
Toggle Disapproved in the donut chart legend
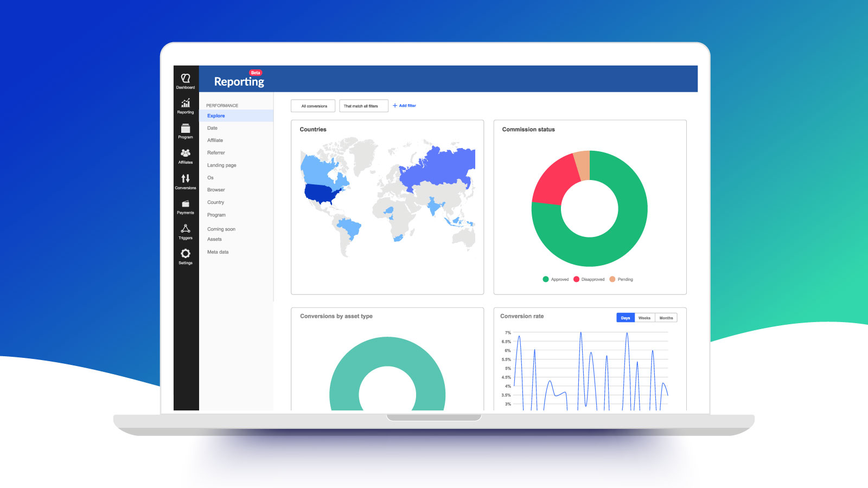click(590, 279)
